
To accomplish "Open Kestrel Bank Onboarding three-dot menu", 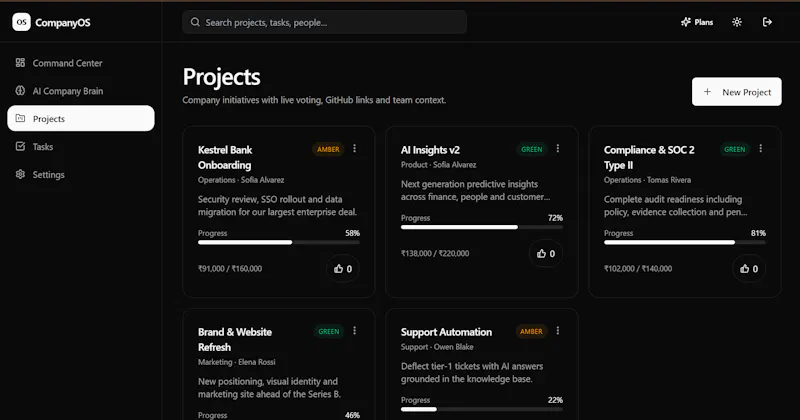I will 355,149.
